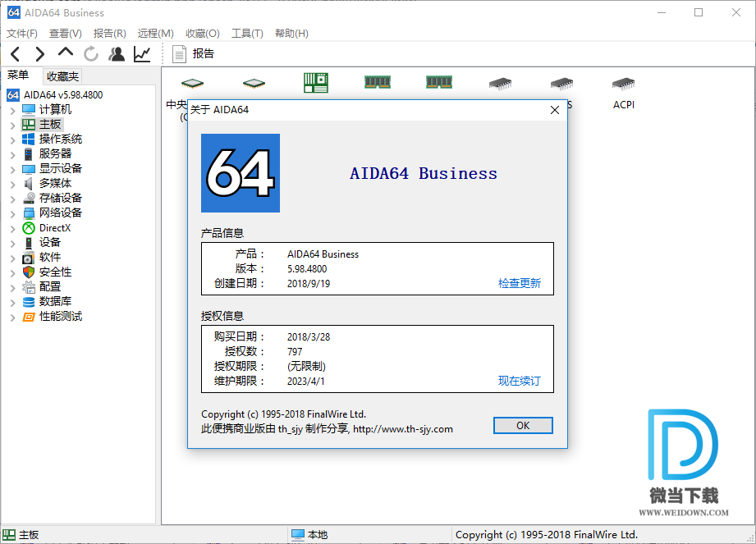
Task: Expand the DirectX tree node
Action: (12, 228)
